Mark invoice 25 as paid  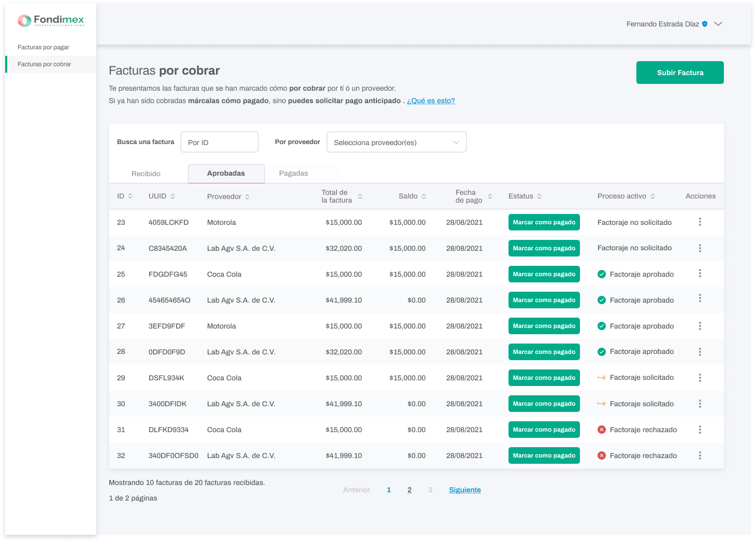coord(544,274)
